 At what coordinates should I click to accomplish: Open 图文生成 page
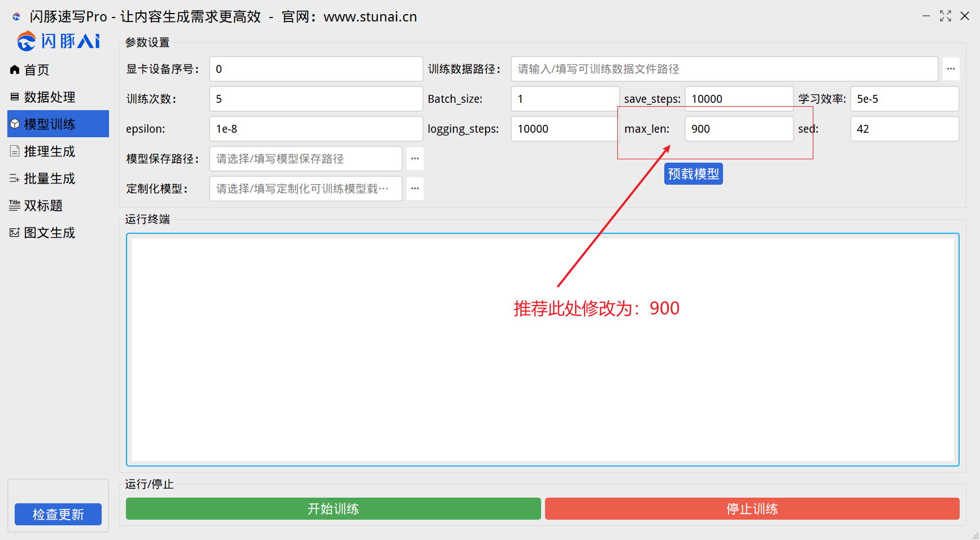[x=58, y=232]
